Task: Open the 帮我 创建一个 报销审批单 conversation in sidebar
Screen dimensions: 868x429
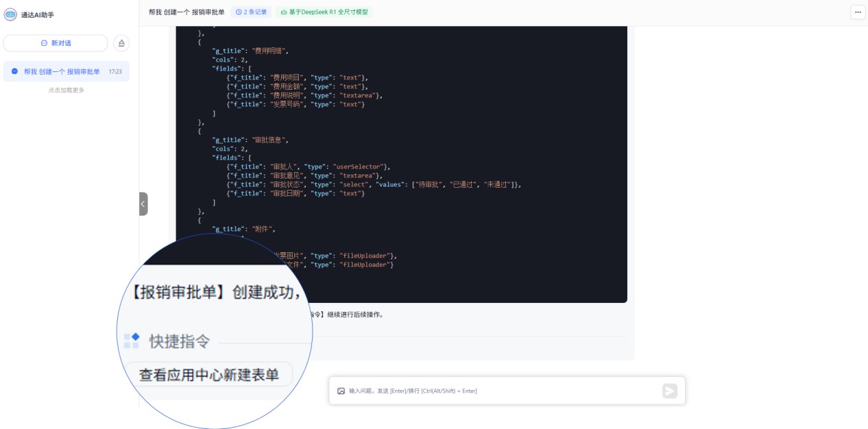Action: (67, 71)
